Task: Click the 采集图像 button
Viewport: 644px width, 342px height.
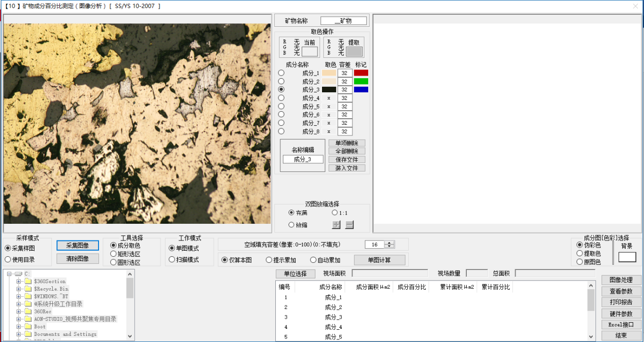Action: coord(78,246)
